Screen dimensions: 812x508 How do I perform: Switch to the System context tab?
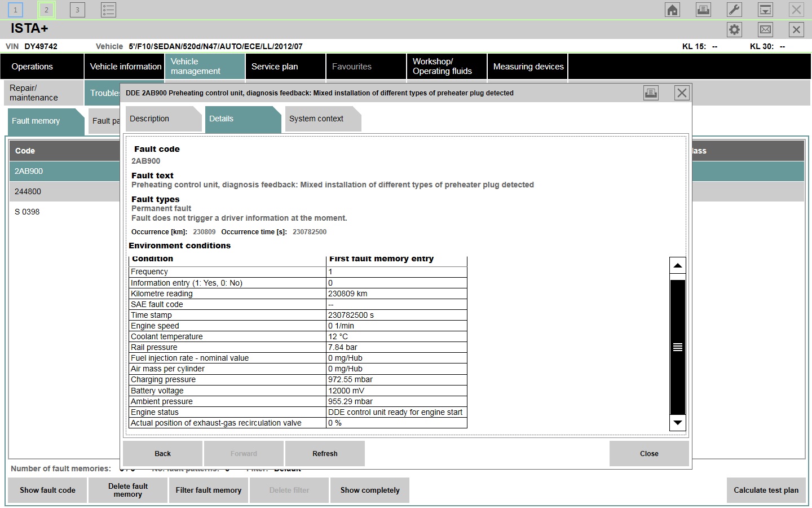click(x=323, y=119)
